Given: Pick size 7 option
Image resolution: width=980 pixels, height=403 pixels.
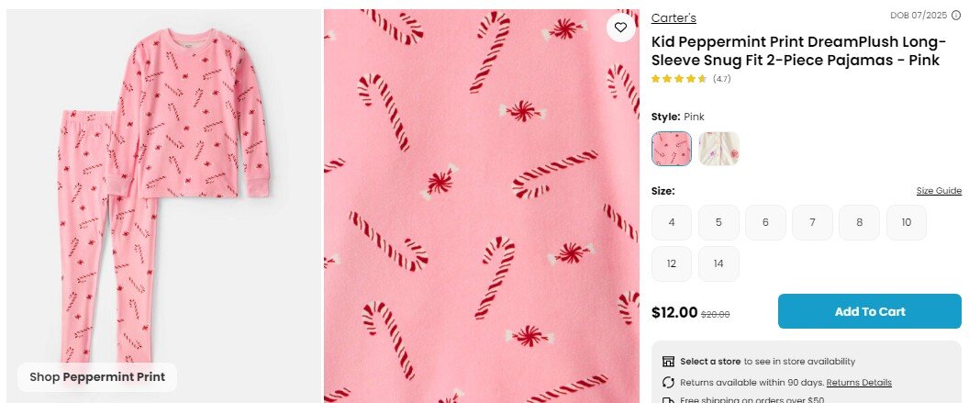Looking at the screenshot, I should 812,222.
